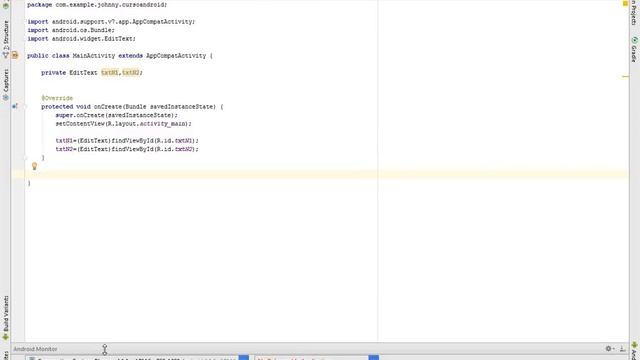Click the Android Monitor panel title
Image resolution: width=640 pixels, height=360 pixels.
[36, 349]
